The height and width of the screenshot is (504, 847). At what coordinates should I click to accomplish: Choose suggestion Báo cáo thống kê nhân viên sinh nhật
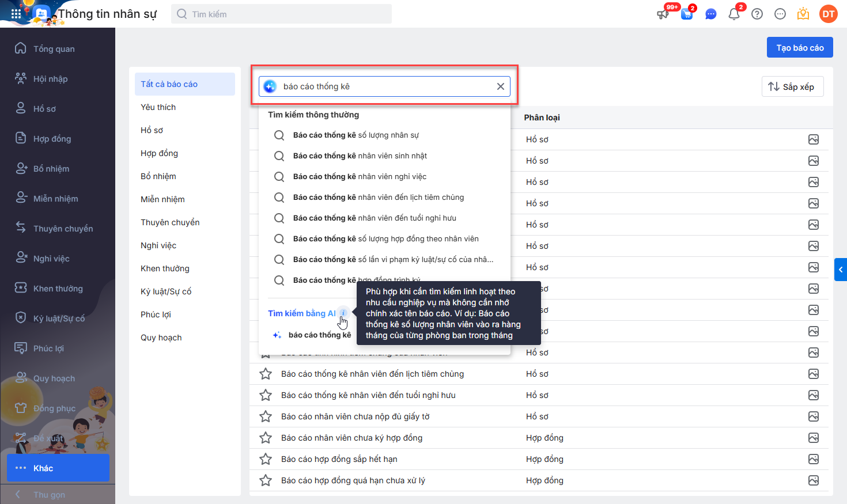click(x=384, y=156)
